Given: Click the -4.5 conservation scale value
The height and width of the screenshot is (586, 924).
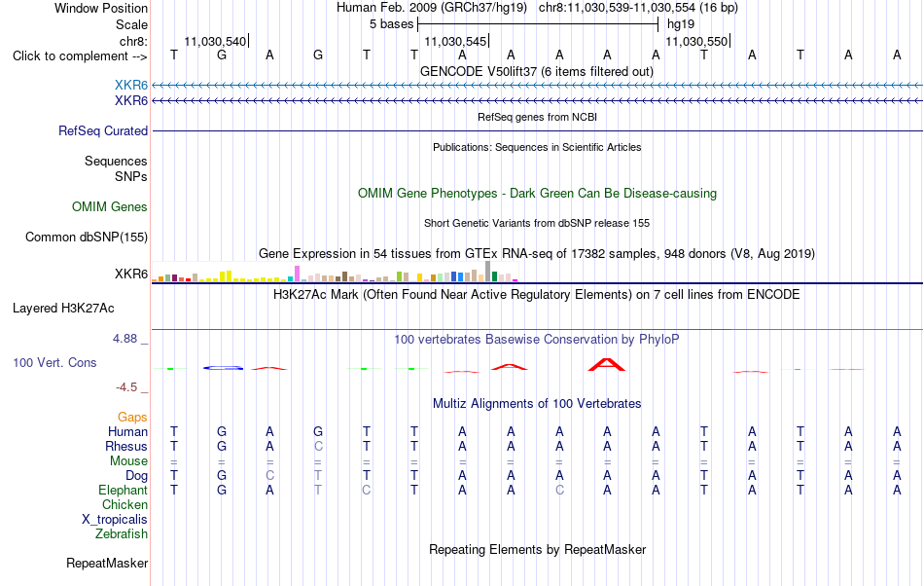Looking at the screenshot, I should 126,387.
